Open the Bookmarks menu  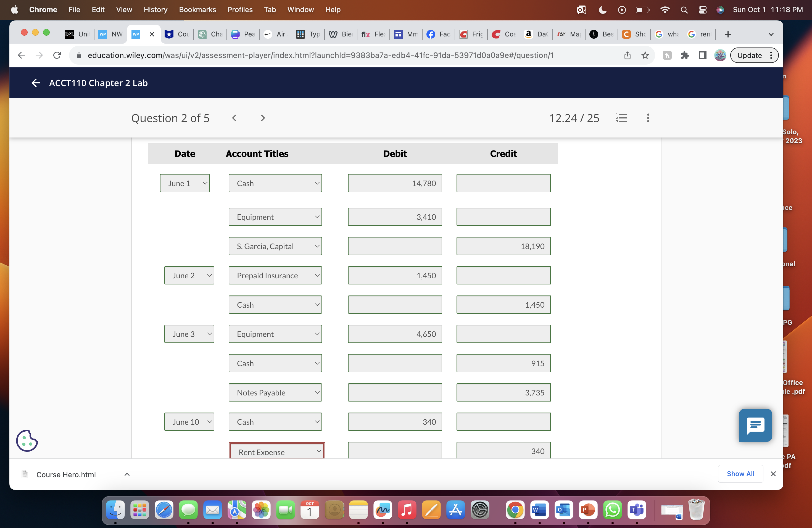click(197, 10)
